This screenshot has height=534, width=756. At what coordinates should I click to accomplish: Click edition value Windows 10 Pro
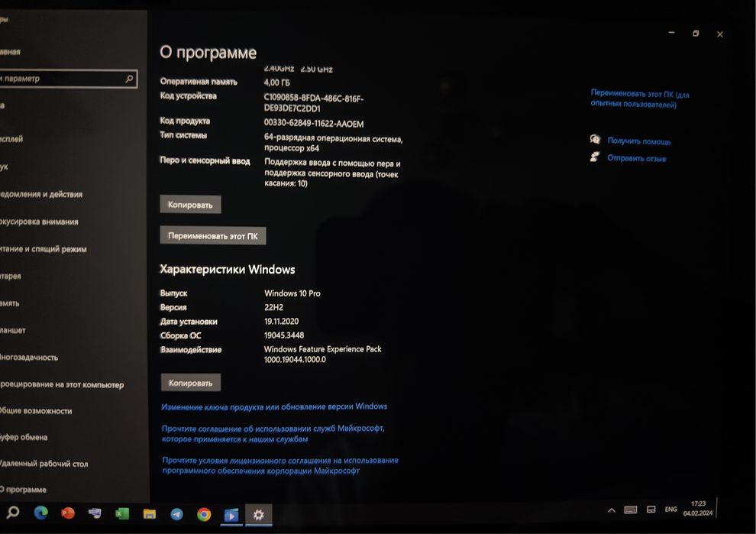292,293
